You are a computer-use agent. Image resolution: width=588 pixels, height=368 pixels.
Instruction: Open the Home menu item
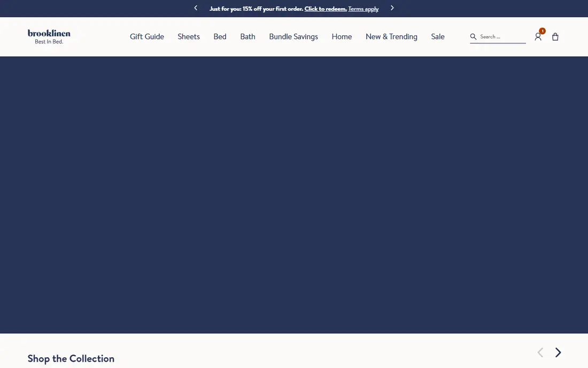342,37
